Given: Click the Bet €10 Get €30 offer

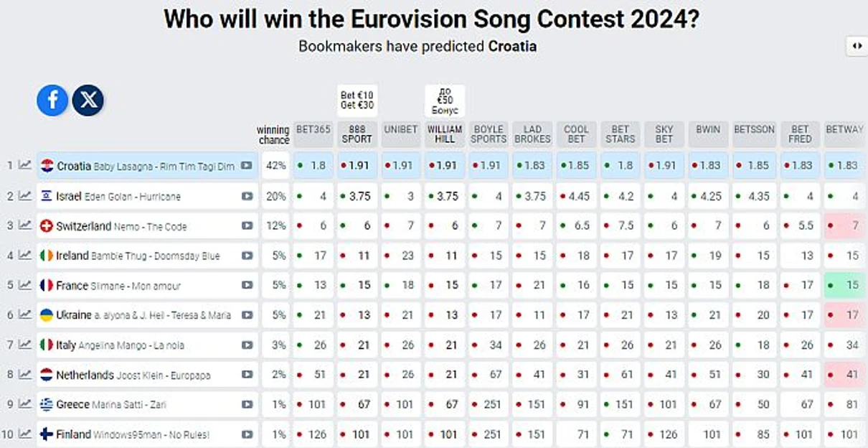Looking at the screenshot, I should click(357, 101).
